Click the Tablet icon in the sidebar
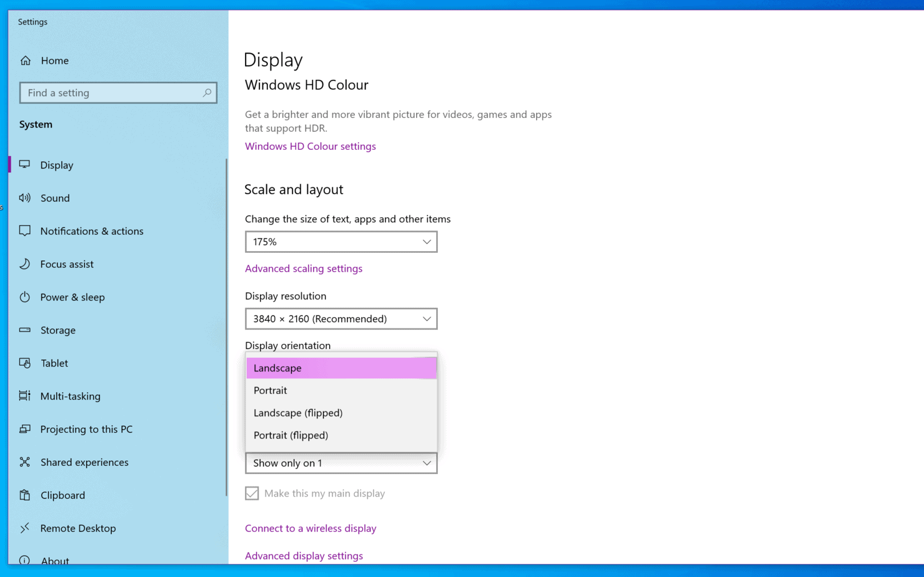The height and width of the screenshot is (577, 924). click(x=25, y=363)
